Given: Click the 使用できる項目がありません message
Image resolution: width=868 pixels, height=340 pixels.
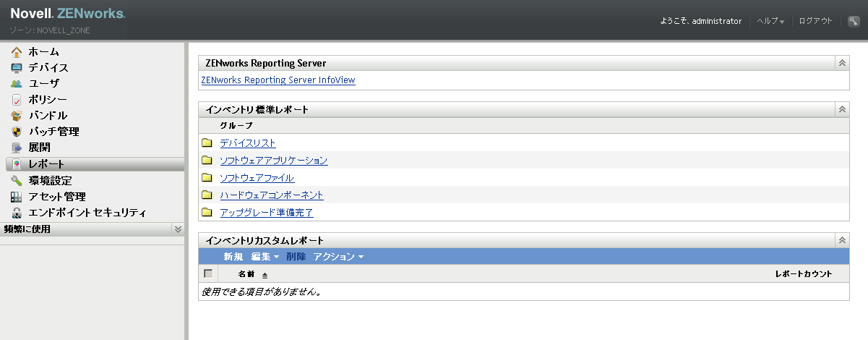Looking at the screenshot, I should click(261, 292).
